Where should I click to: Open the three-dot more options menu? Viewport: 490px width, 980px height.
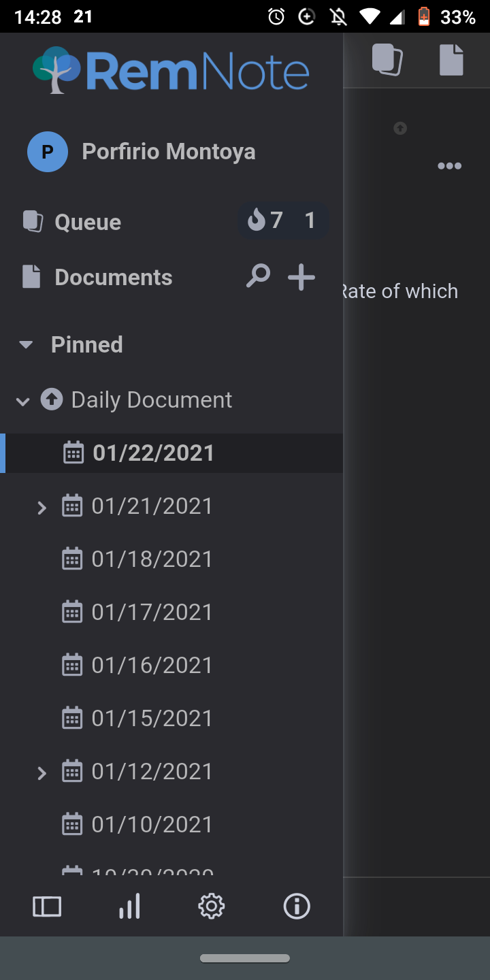click(x=449, y=166)
